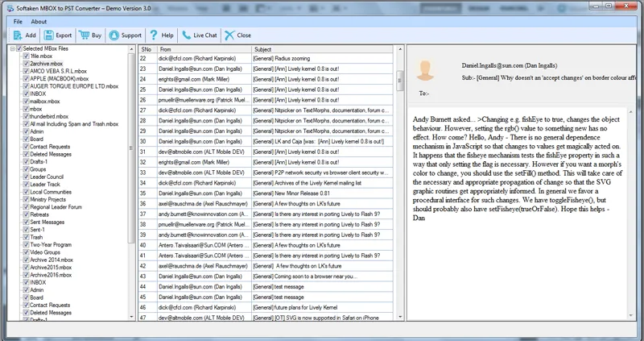Select the Archive 2014.mbox item
This screenshot has height=341, width=644.
pyautogui.click(x=52, y=260)
